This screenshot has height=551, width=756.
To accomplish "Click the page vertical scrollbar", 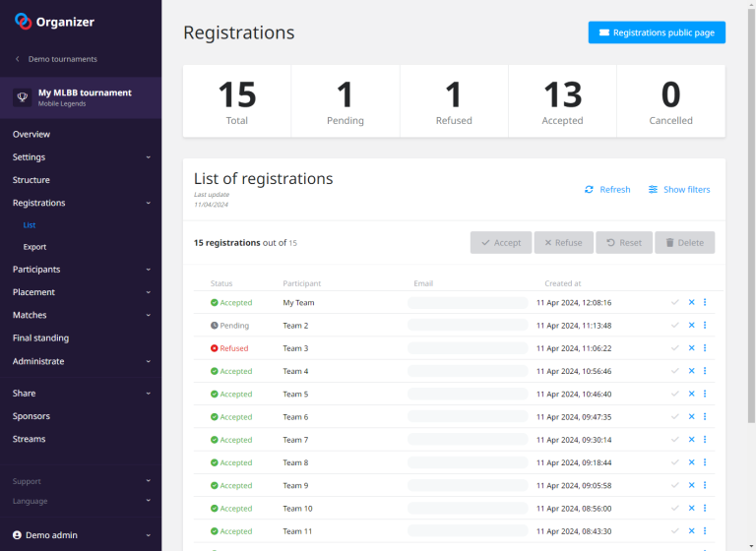I will point(749,197).
